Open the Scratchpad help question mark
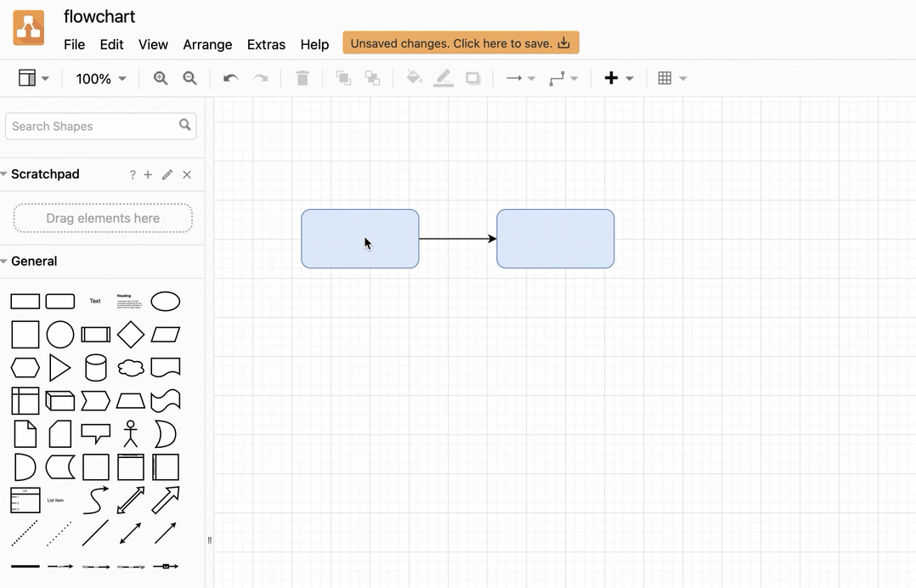 (x=133, y=174)
